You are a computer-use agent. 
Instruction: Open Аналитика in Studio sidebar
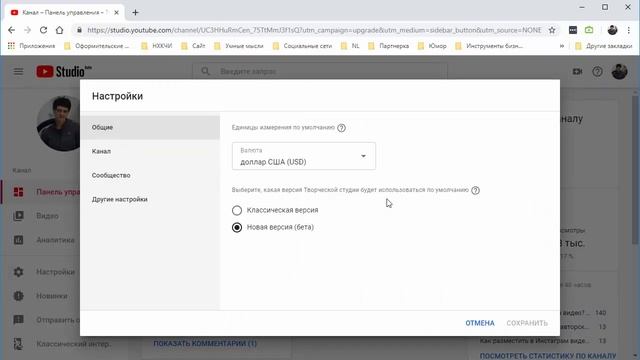pos(41,240)
